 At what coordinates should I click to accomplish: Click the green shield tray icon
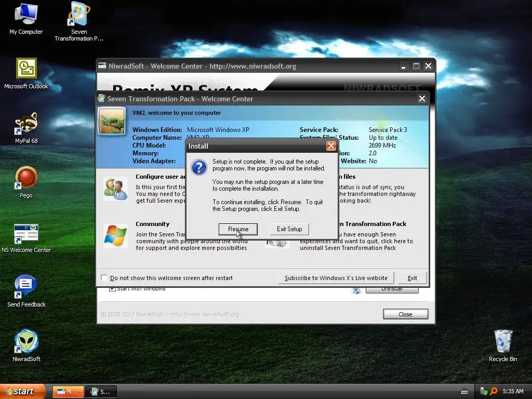(x=484, y=391)
